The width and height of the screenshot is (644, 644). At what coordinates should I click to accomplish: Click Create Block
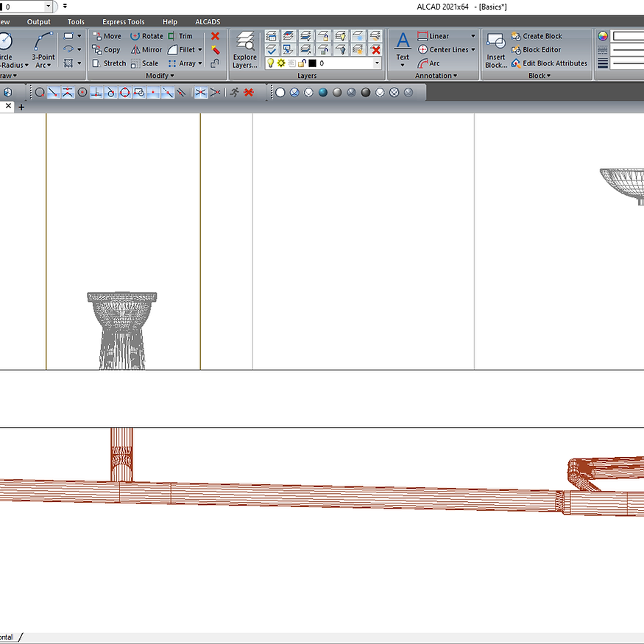(537, 36)
